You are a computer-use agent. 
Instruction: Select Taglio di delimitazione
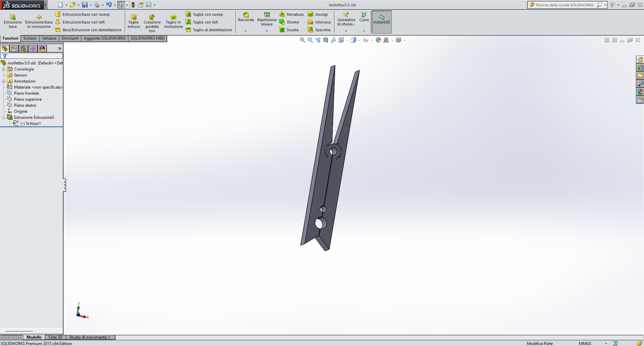(209, 30)
